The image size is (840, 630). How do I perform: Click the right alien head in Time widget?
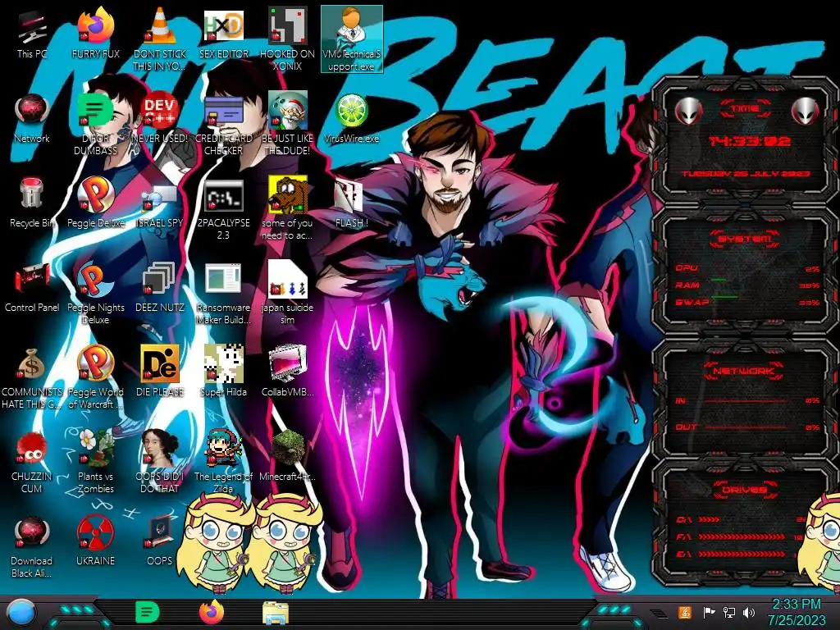pos(806,111)
